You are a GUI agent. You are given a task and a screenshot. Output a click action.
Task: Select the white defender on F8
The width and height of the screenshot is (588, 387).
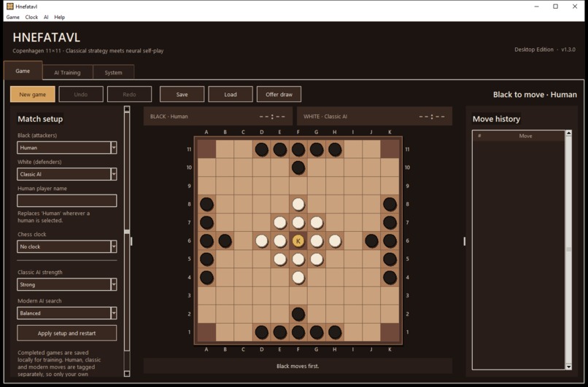coord(298,204)
